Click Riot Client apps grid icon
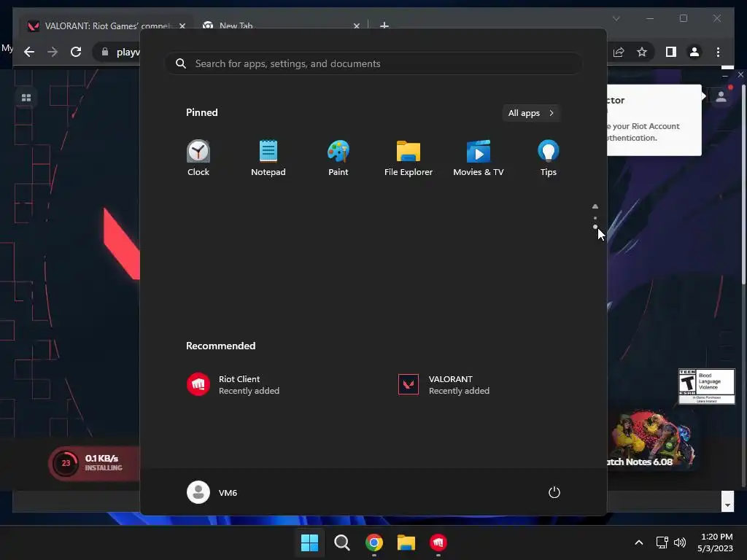 pyautogui.click(x=26, y=98)
